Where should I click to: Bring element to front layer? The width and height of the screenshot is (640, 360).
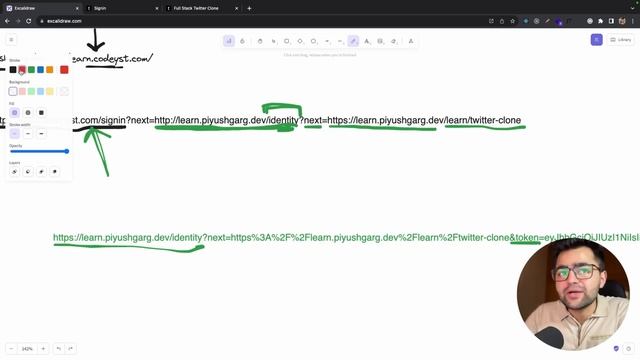coord(55,172)
